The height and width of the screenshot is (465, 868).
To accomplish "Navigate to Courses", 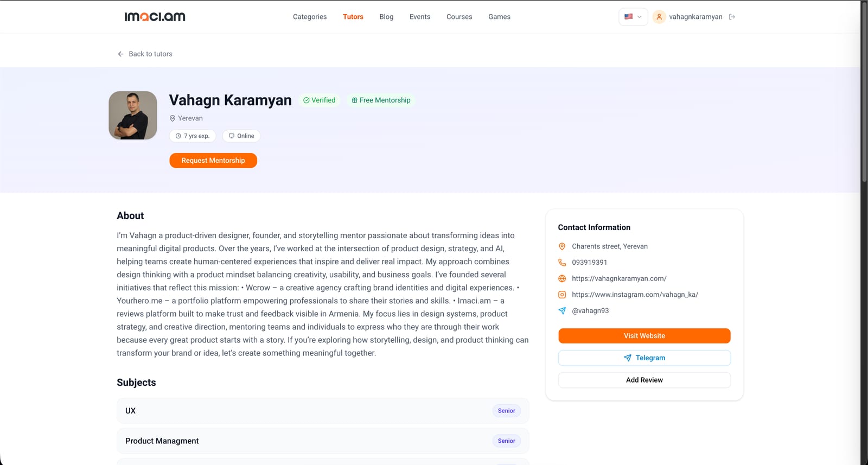I will 459,17.
